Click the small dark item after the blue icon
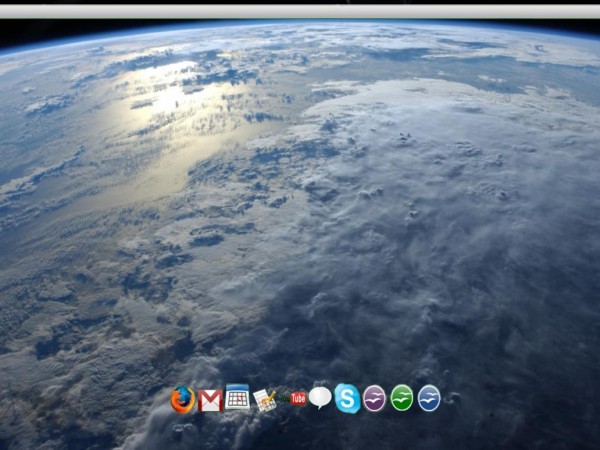 click(x=454, y=398)
